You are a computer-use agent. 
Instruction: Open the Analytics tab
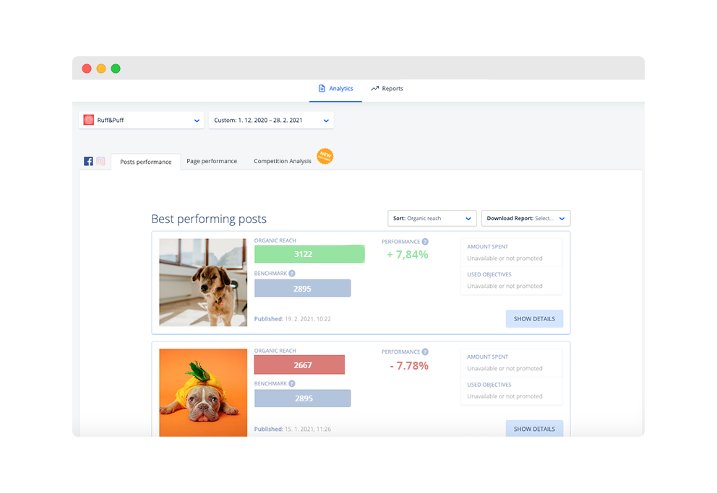point(336,89)
